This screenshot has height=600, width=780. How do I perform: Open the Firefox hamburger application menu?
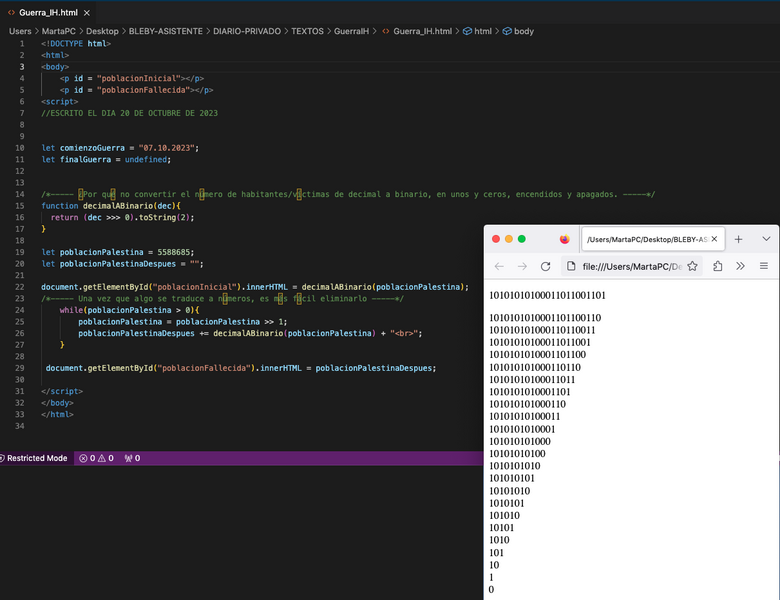coord(764,266)
